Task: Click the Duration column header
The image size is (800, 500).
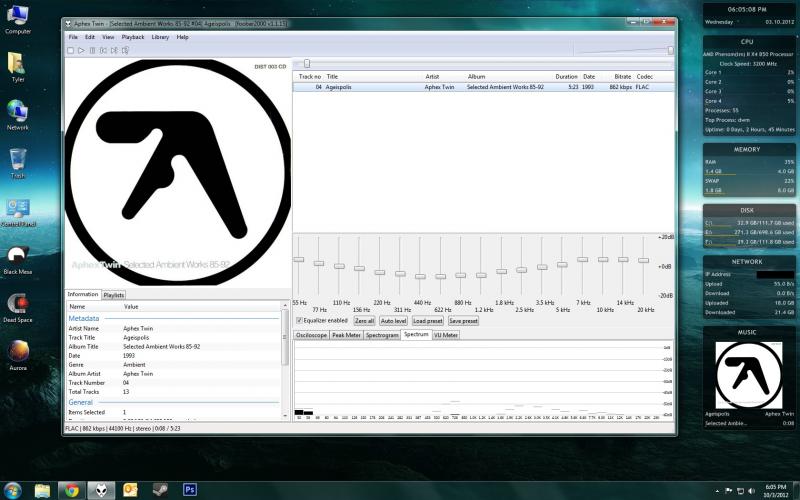Action: [567, 77]
